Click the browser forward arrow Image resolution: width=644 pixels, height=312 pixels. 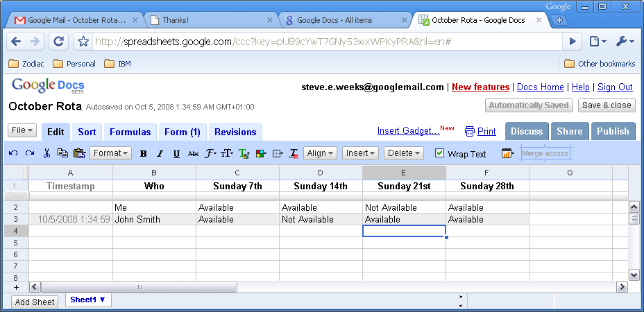click(35, 41)
